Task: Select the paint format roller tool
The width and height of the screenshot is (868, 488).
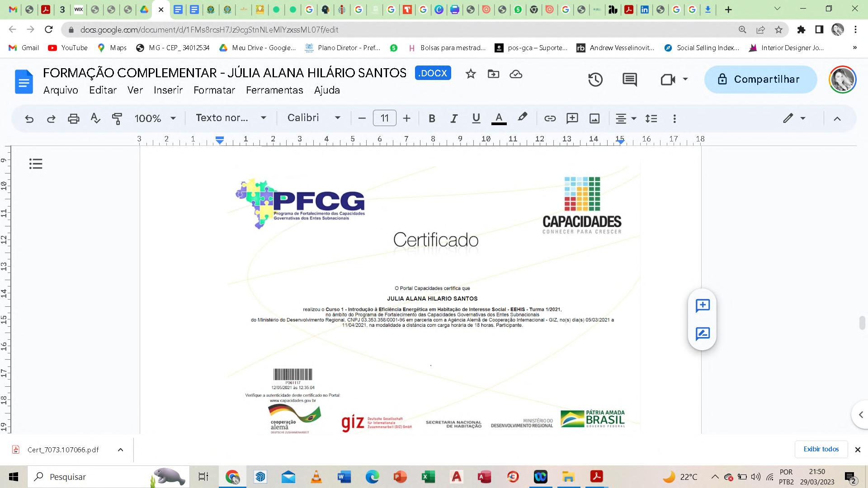Action: 117,118
